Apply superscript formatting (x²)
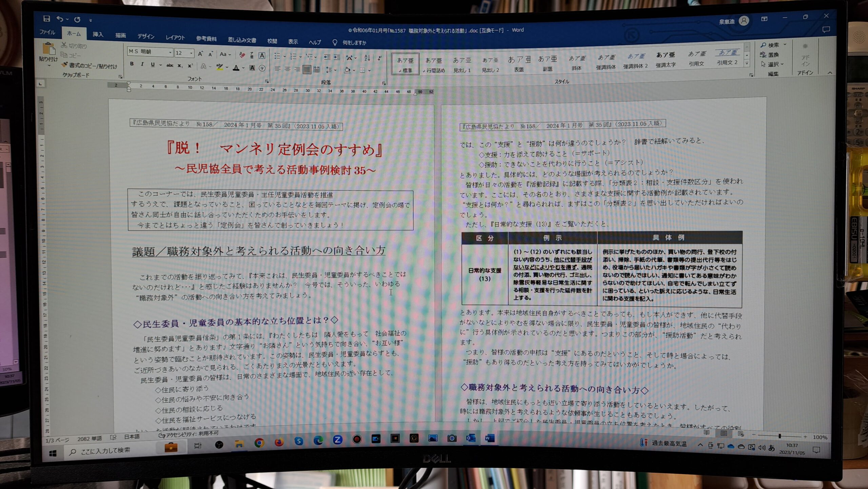The image size is (868, 489). tap(190, 66)
